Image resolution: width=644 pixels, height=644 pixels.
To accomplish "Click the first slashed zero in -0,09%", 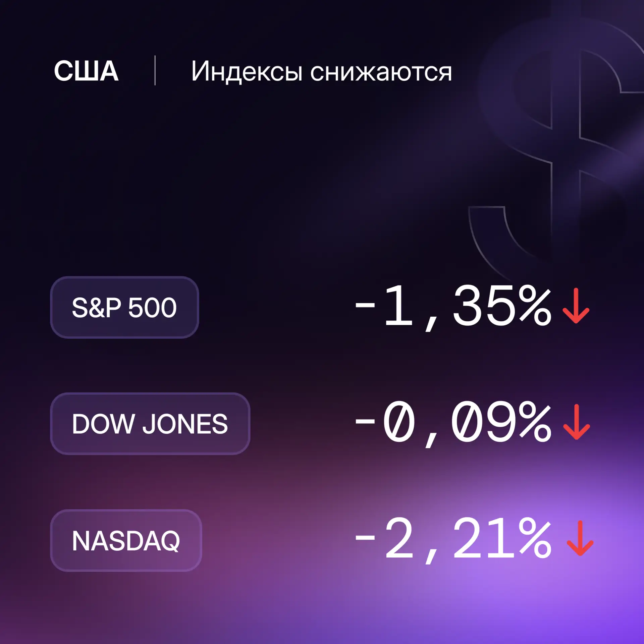I will pyautogui.click(x=399, y=422).
